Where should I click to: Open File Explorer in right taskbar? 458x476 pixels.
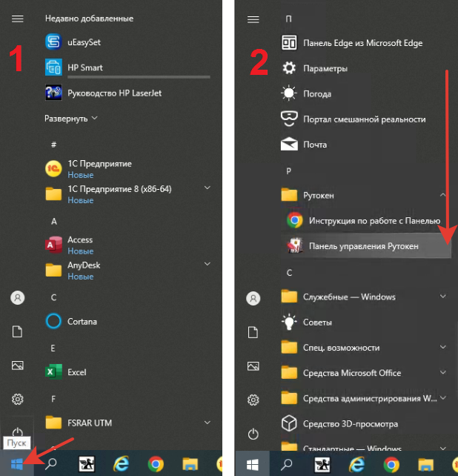(x=425, y=464)
